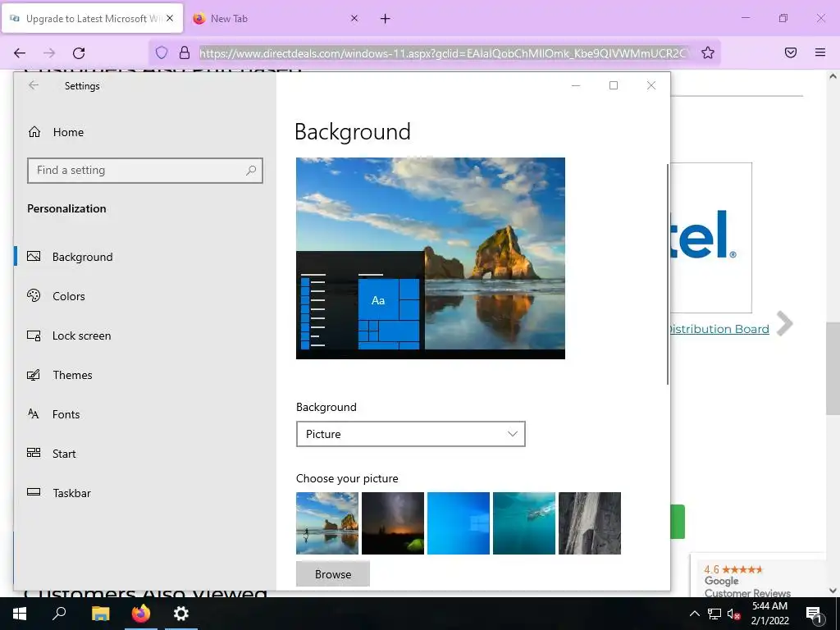Viewport: 840px width, 630px height.
Task: Choose the night sky tent picture
Action: click(393, 523)
